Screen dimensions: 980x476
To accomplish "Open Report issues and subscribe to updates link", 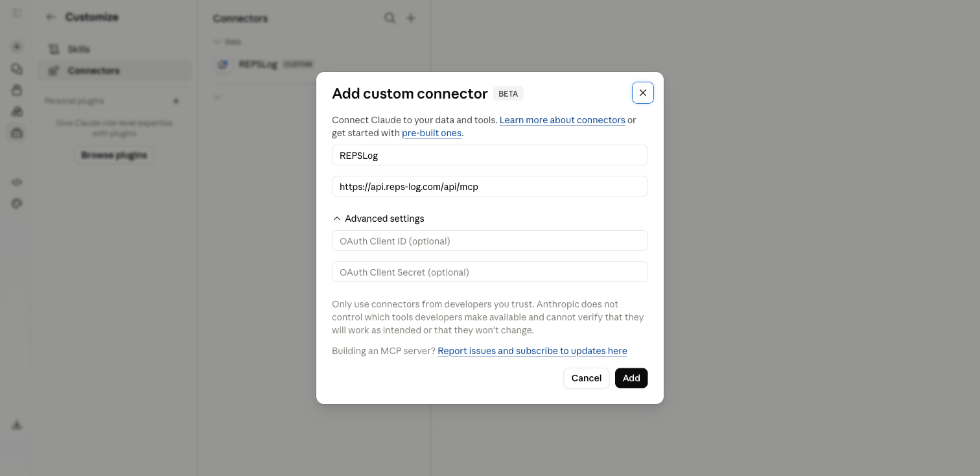I will pos(532,351).
